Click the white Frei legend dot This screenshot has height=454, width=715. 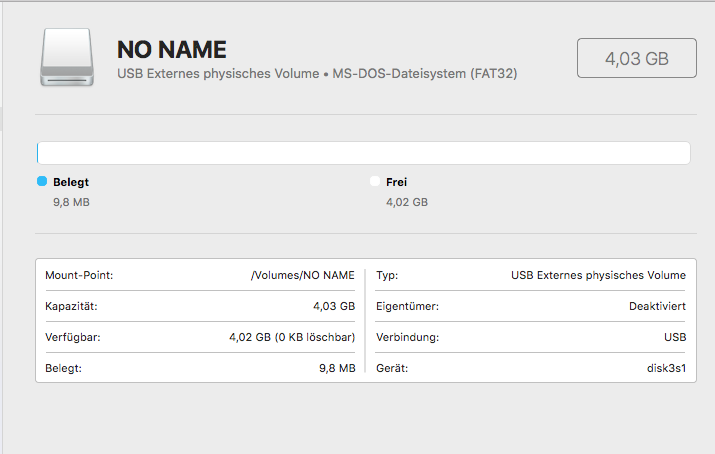[x=375, y=181]
